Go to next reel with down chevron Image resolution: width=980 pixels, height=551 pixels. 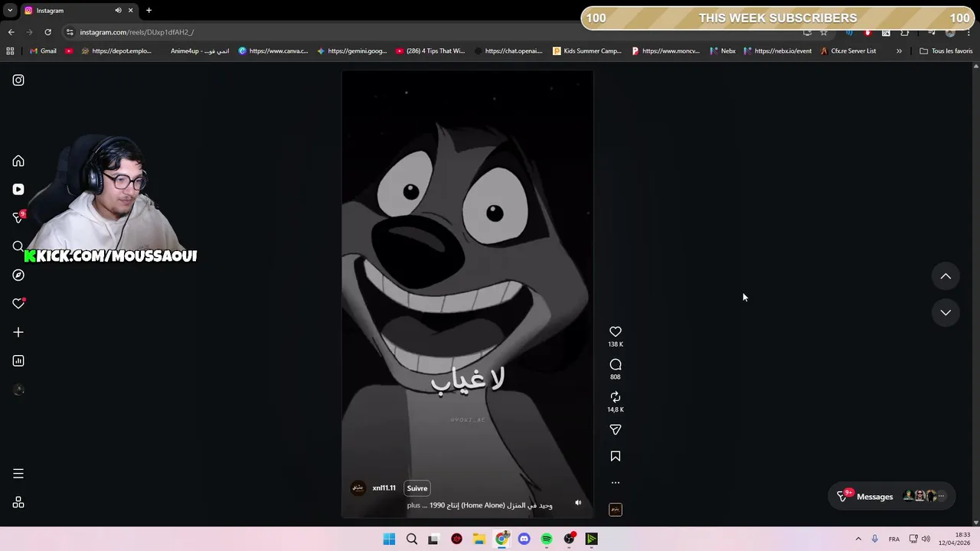946,312
